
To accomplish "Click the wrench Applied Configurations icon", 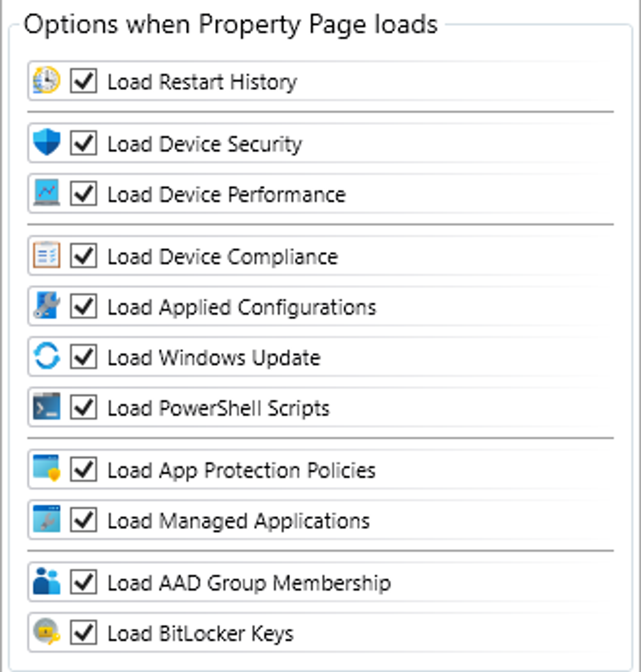I will coord(46,305).
